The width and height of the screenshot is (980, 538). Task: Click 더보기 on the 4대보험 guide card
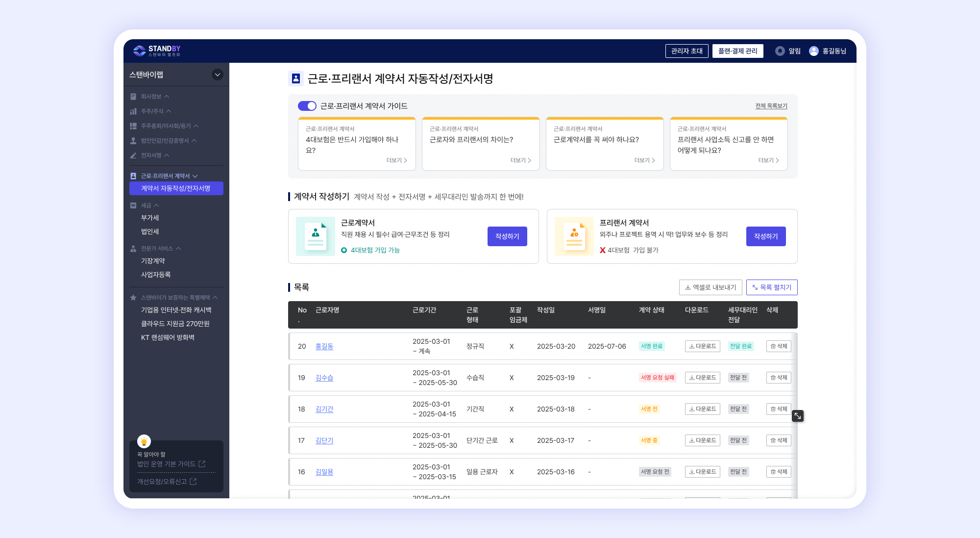point(396,160)
